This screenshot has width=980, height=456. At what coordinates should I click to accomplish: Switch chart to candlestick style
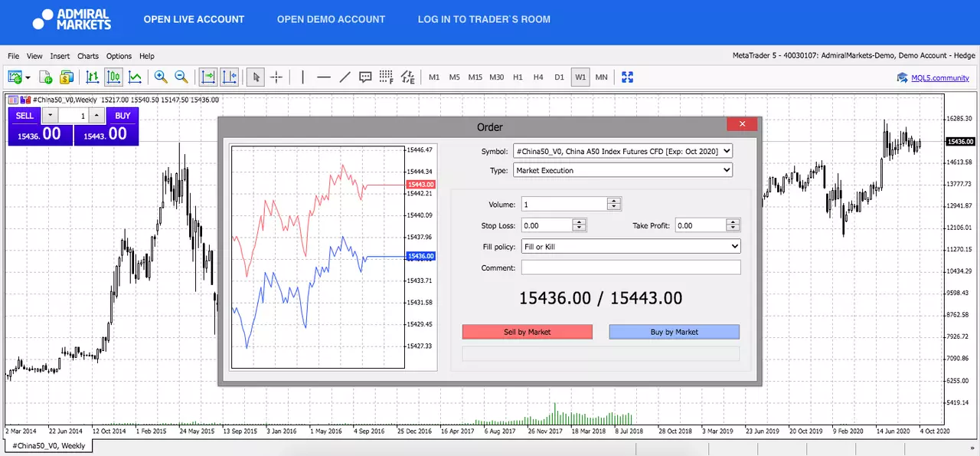(x=113, y=77)
